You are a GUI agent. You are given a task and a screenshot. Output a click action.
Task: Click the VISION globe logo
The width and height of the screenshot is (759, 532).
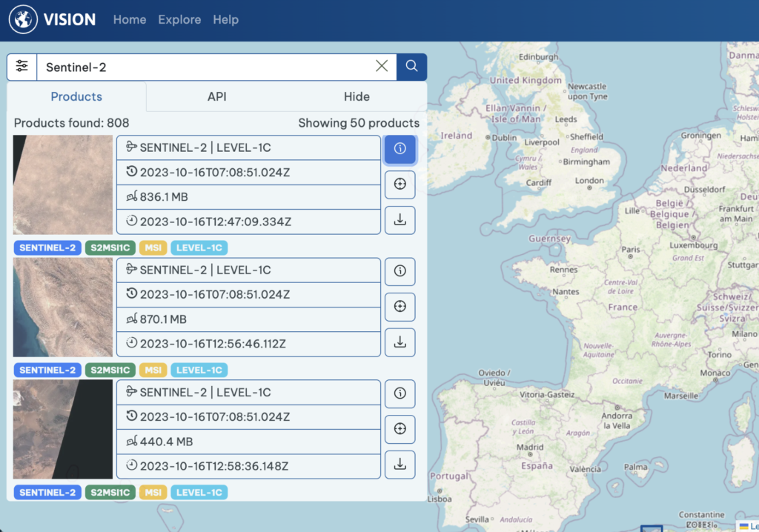(x=23, y=20)
